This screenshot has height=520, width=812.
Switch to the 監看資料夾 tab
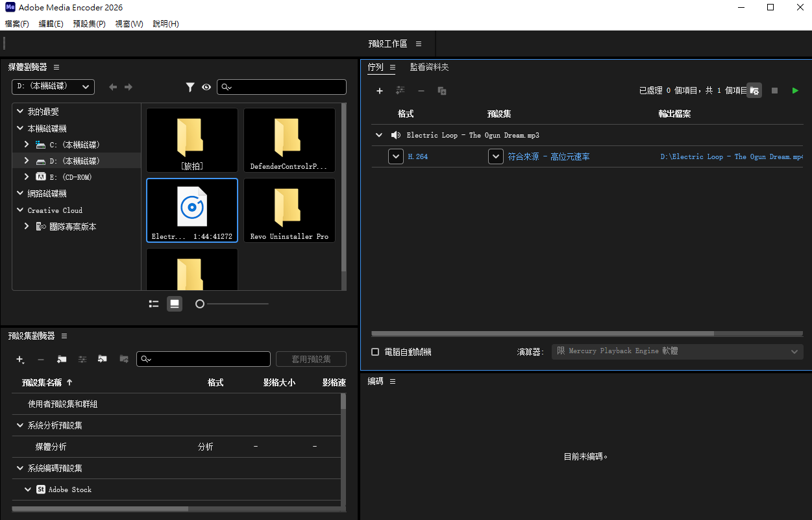pos(429,67)
